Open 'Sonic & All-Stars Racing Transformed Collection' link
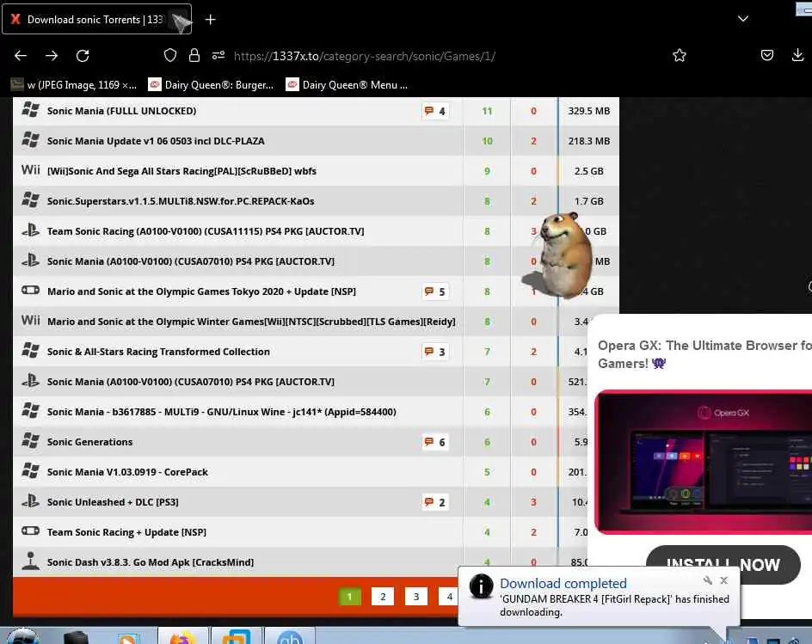 (x=158, y=352)
